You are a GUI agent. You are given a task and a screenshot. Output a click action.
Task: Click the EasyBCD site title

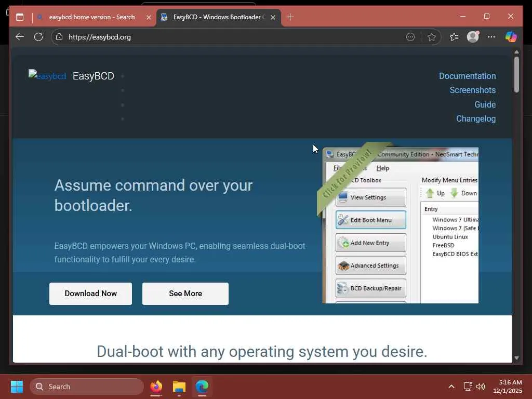[94, 76]
